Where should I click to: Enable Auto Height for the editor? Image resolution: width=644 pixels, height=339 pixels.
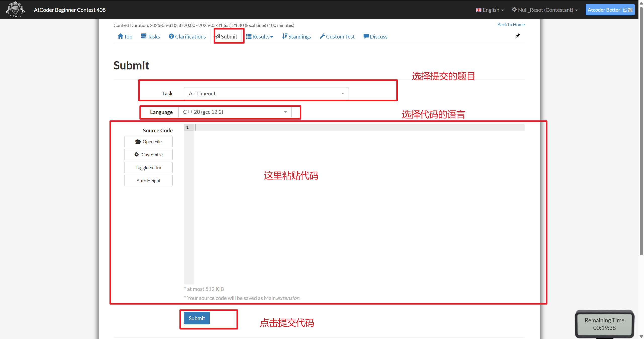click(x=148, y=180)
